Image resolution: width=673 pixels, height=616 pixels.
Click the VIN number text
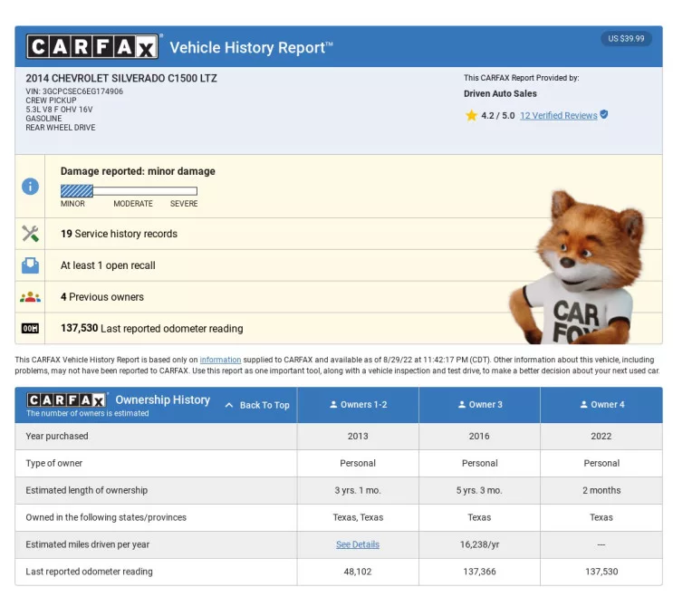(74, 91)
